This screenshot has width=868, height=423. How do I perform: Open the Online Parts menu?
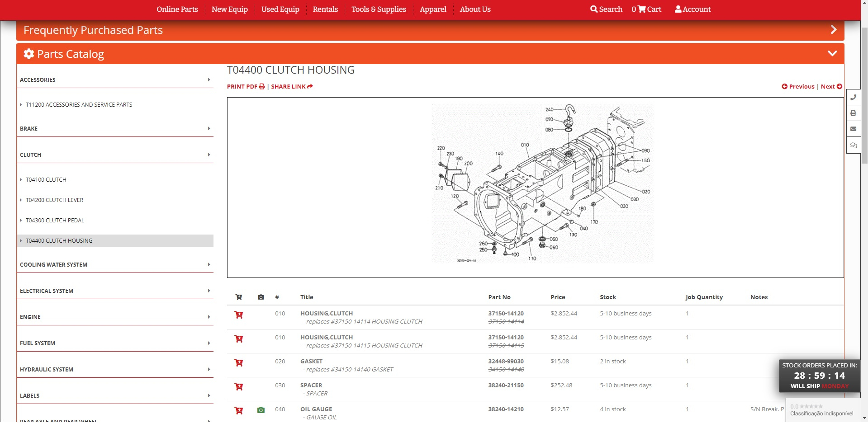tap(177, 9)
